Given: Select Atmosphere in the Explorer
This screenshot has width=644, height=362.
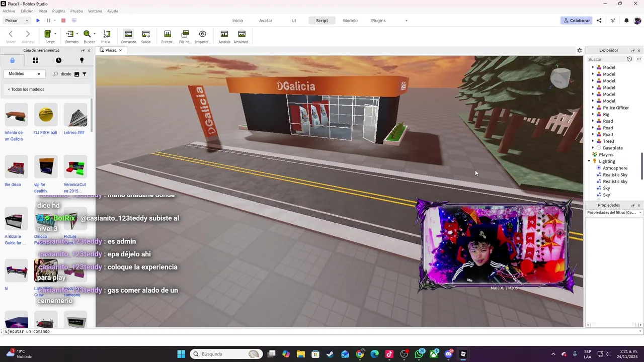Looking at the screenshot, I should 615,168.
